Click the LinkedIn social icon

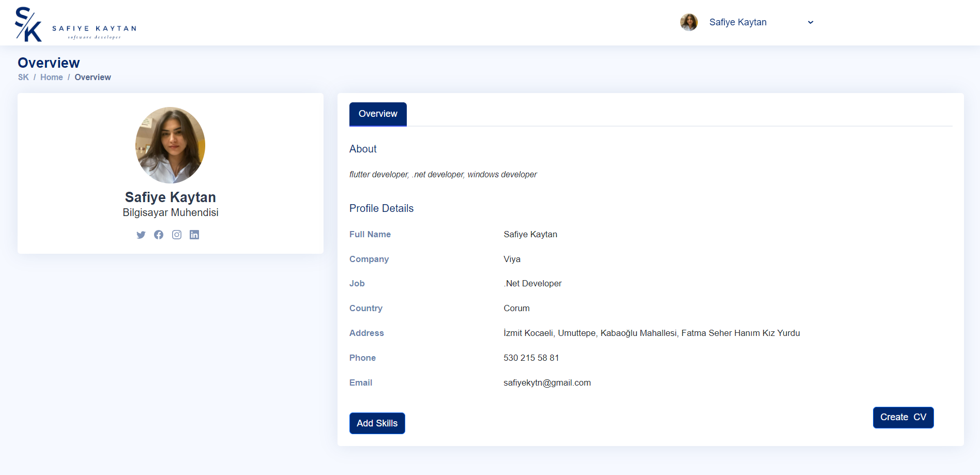[194, 235]
